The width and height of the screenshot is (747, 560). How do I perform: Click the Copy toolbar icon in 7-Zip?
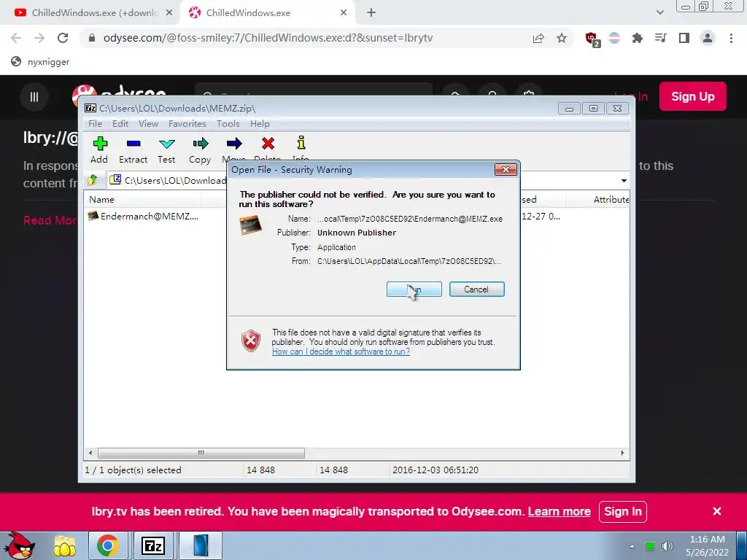[200, 144]
